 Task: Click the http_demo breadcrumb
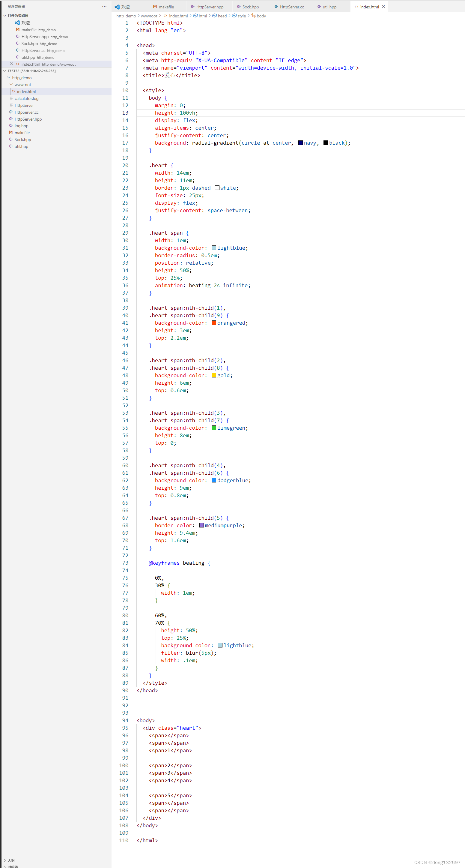pyautogui.click(x=126, y=16)
